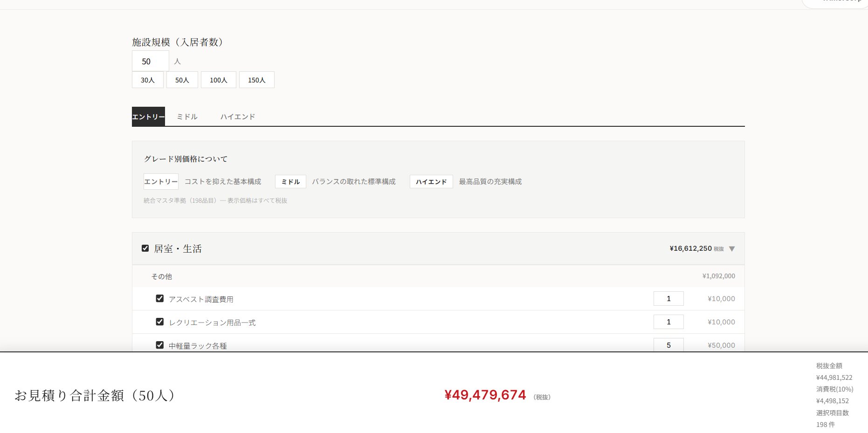Click the その他 subgroup label

pos(161,276)
